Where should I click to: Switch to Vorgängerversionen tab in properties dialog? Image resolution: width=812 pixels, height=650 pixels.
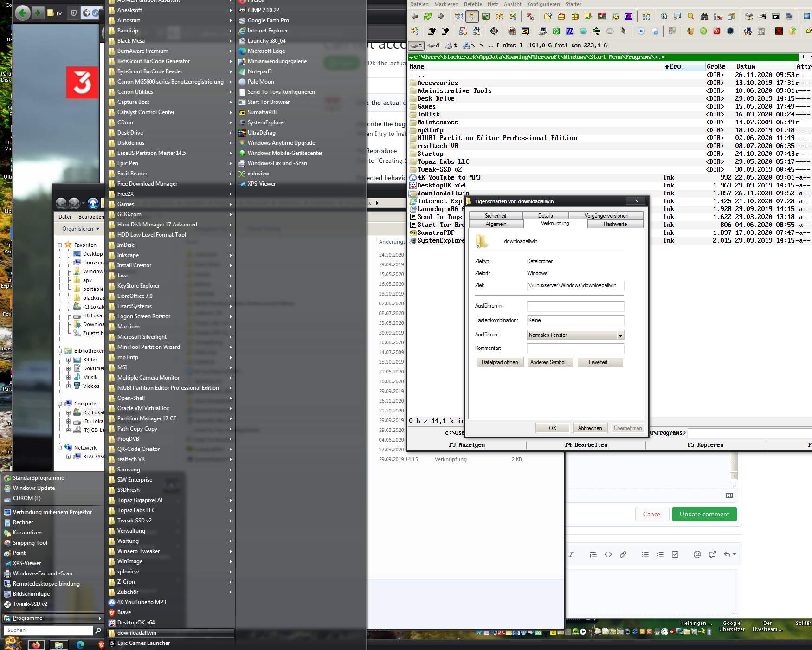[606, 216]
